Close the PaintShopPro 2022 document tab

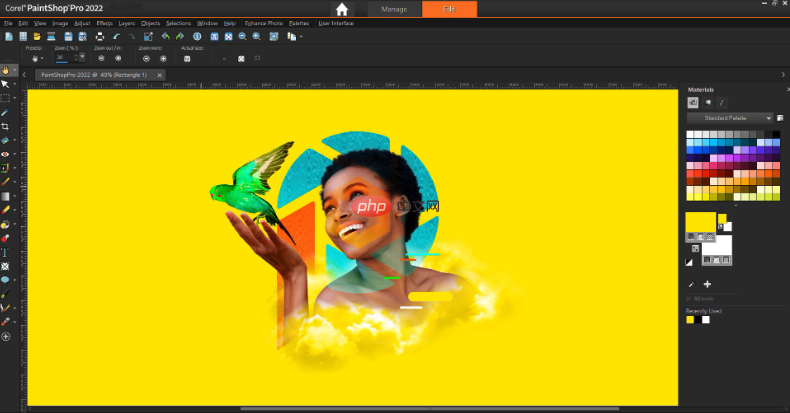[159, 75]
